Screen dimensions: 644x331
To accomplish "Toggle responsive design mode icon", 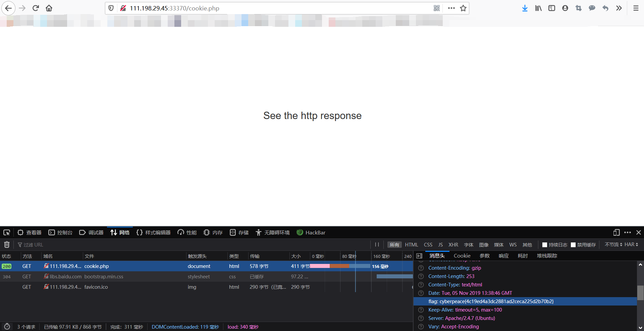I will [x=616, y=232].
